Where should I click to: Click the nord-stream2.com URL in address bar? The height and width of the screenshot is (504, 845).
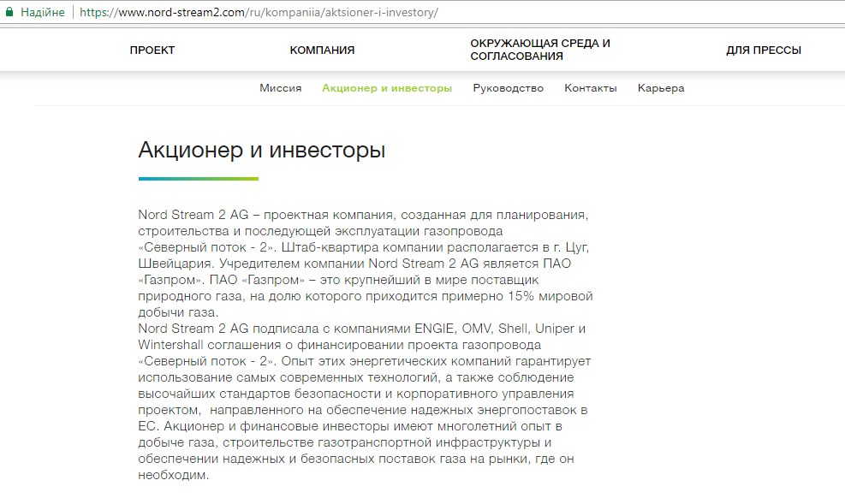259,12
